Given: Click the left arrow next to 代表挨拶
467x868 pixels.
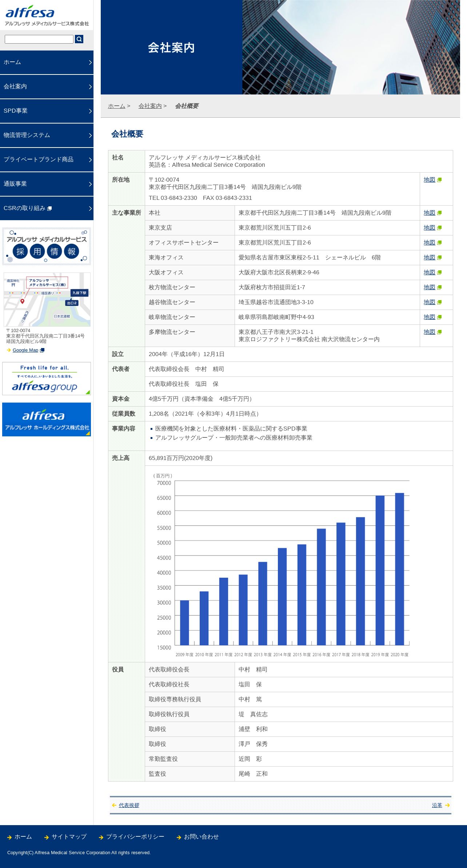Looking at the screenshot, I should (x=114, y=805).
